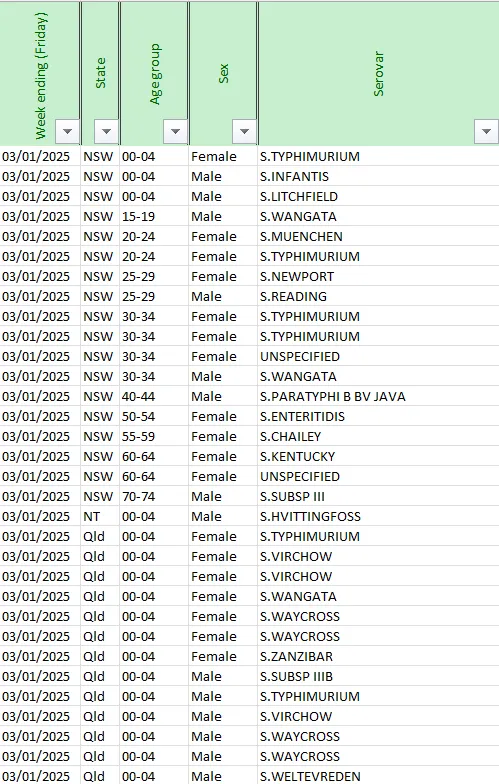This screenshot has height=784, width=499.
Task: Open the State column filter dropdown
Action: pos(106,132)
